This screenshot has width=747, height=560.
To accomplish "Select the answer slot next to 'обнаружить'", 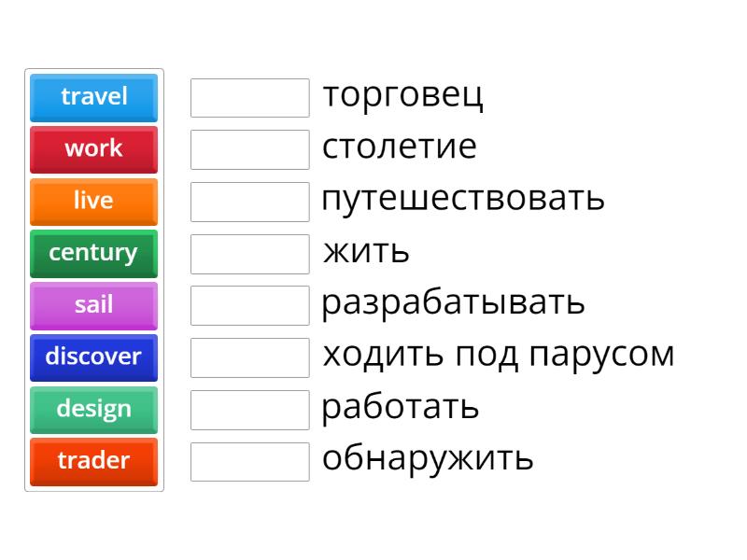I will pos(249,461).
